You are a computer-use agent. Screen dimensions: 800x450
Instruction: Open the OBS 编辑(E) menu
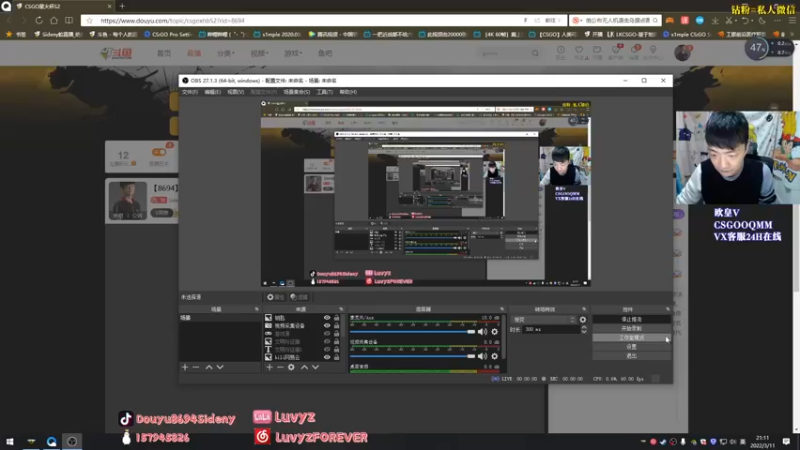(x=213, y=92)
